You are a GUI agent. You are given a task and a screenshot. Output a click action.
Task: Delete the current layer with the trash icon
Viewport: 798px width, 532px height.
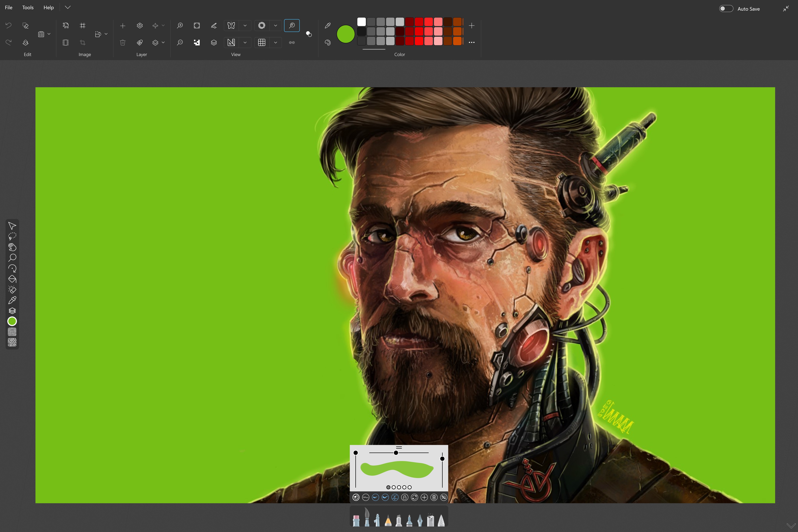123,42
